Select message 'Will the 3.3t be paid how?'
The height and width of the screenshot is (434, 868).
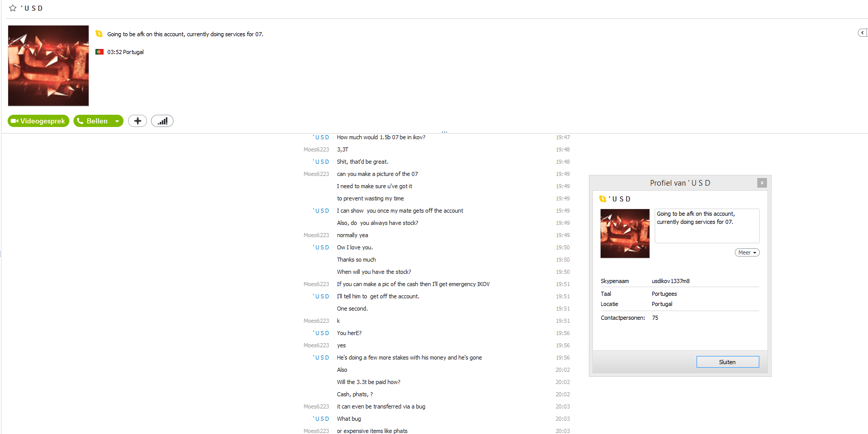pos(368,382)
